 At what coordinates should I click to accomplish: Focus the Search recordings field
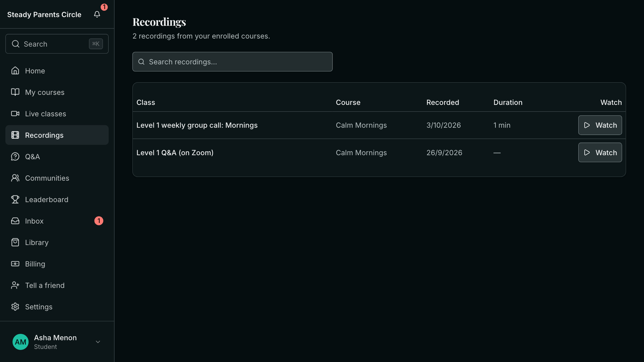pyautogui.click(x=233, y=62)
